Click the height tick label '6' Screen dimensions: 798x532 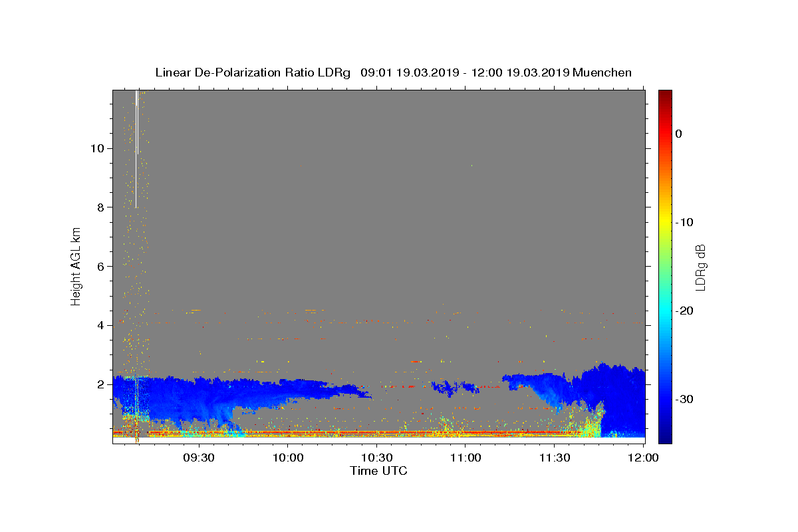pyautogui.click(x=99, y=267)
